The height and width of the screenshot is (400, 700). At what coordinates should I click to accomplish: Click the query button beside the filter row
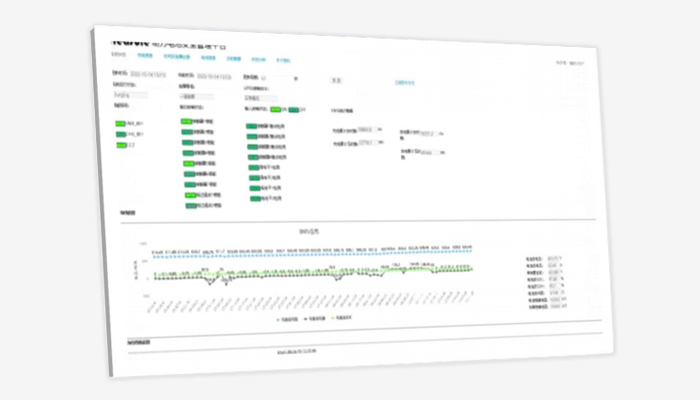tap(336, 80)
